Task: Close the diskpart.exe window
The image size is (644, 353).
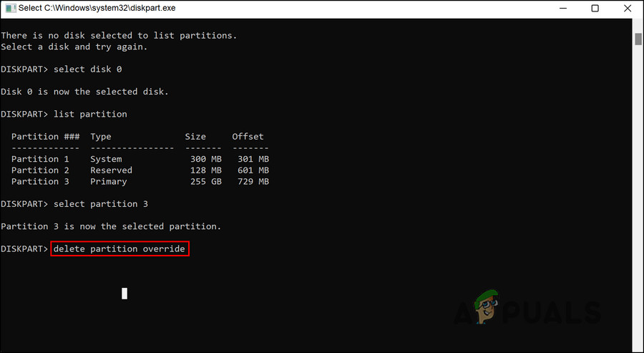Action: [x=627, y=8]
